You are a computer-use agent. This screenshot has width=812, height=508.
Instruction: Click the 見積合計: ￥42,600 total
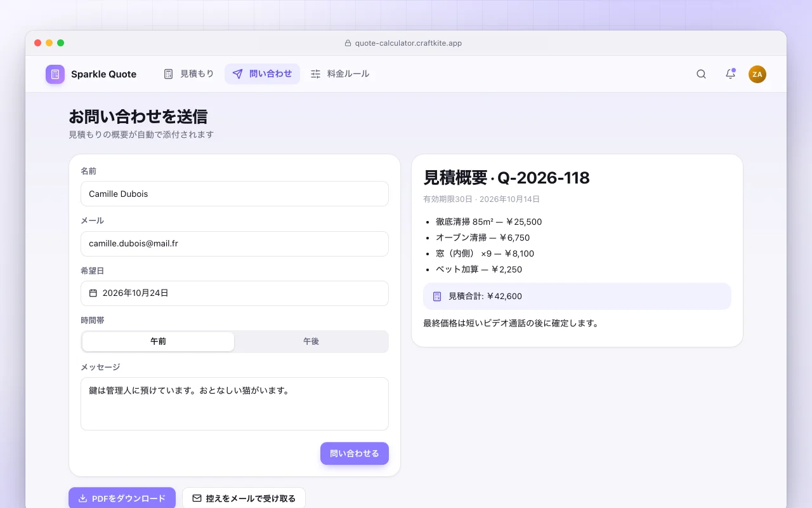(577, 297)
